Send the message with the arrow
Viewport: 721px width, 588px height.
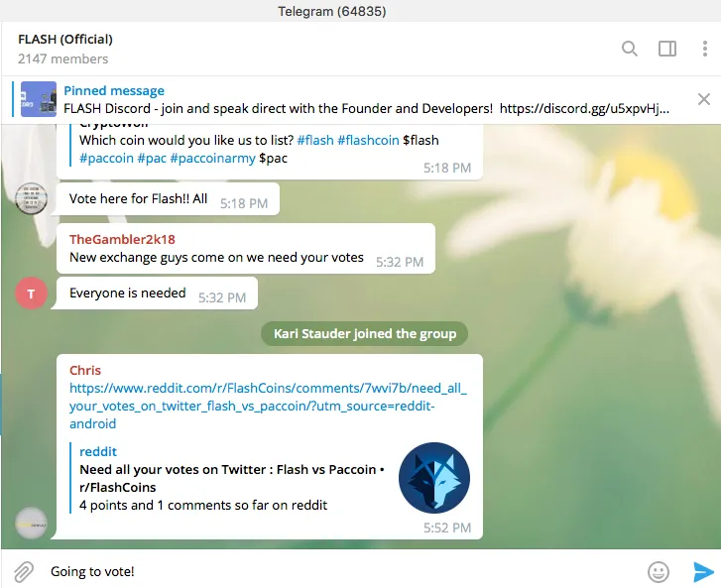click(x=703, y=572)
